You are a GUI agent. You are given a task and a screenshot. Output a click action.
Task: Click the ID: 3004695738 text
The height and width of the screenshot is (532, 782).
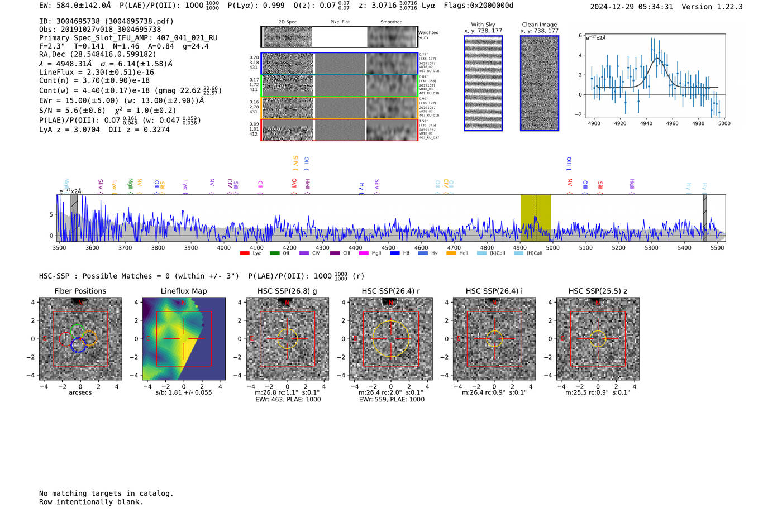69,21
